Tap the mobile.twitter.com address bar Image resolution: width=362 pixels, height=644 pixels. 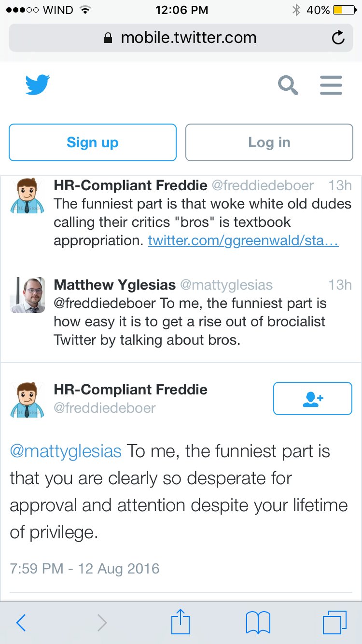[x=181, y=38]
